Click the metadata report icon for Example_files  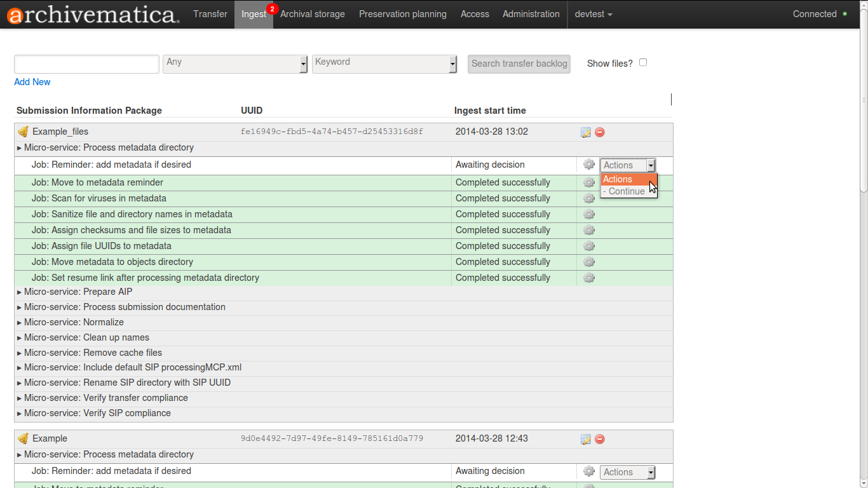click(x=585, y=132)
